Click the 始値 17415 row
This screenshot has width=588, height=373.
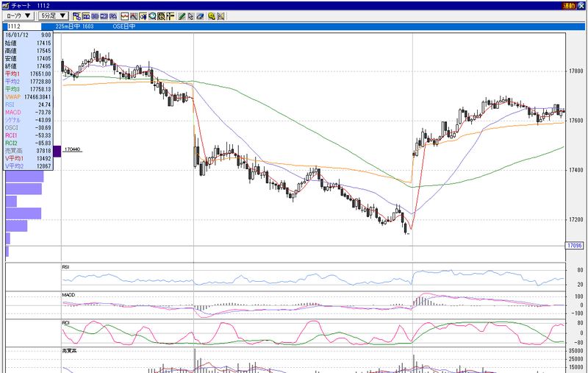point(28,43)
